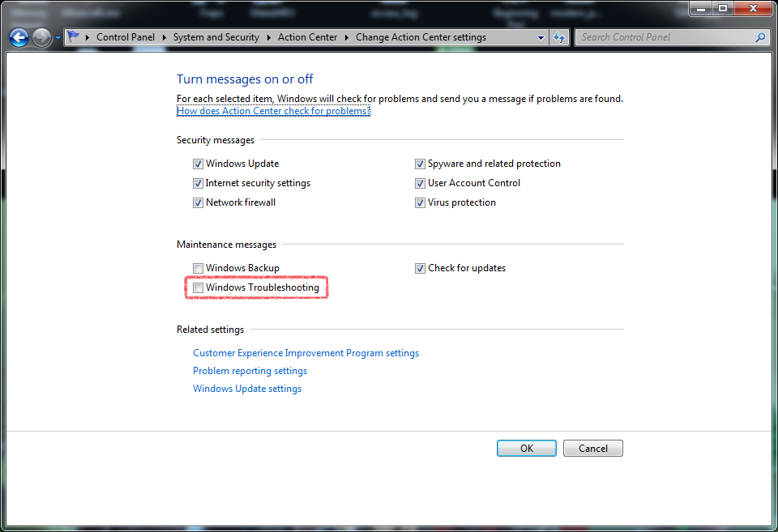
Task: Uncheck Internet security settings
Action: pyautogui.click(x=198, y=184)
